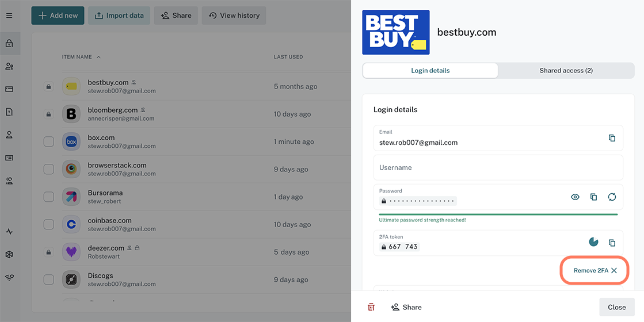Viewport: 644px width, 322px height.
Task: Click the Share button in the toolbar
Action: [x=176, y=16]
